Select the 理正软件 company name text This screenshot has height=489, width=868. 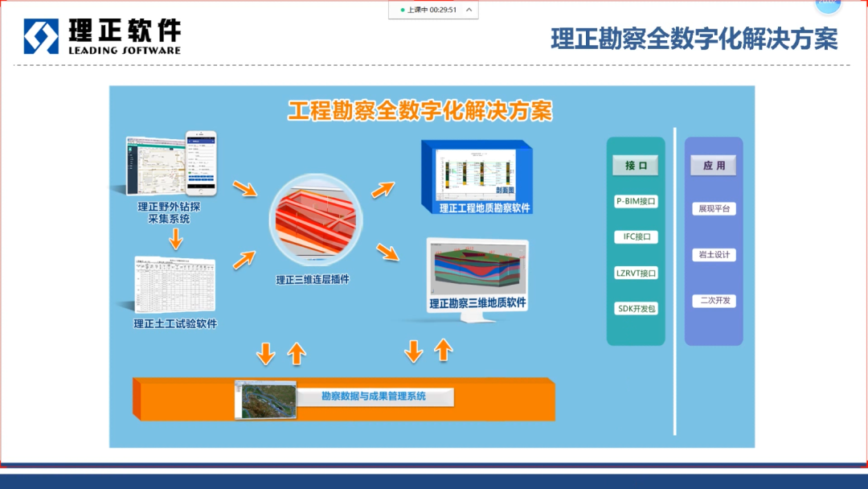pos(125,30)
